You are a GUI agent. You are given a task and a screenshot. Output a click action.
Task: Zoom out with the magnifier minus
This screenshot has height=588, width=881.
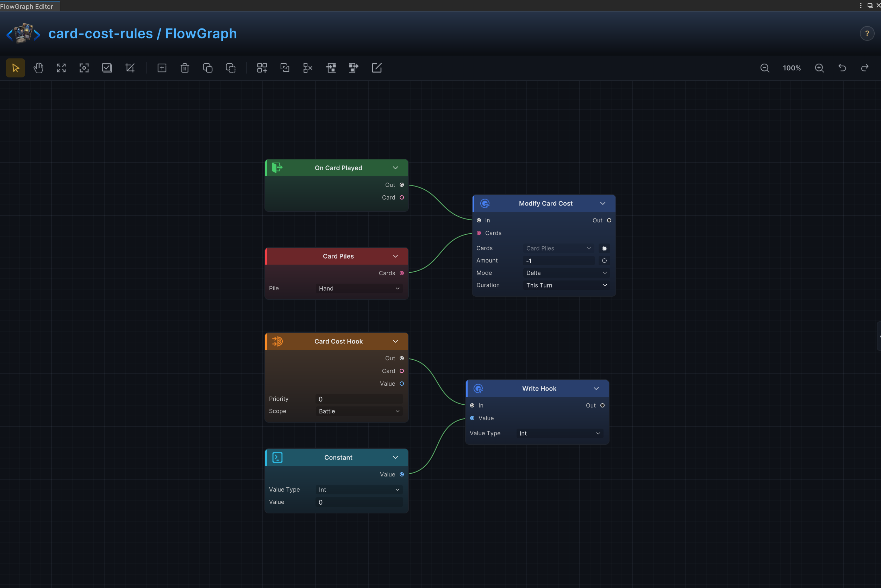pos(765,68)
